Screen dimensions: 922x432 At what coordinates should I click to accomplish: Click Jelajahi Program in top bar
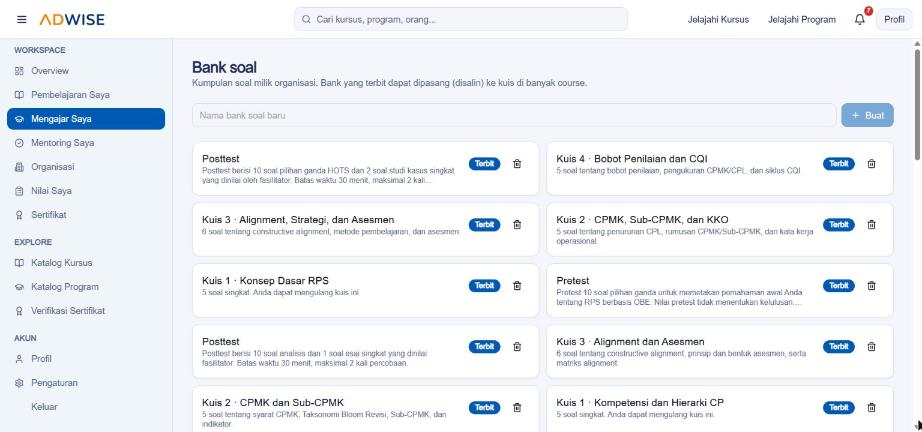[801, 19]
